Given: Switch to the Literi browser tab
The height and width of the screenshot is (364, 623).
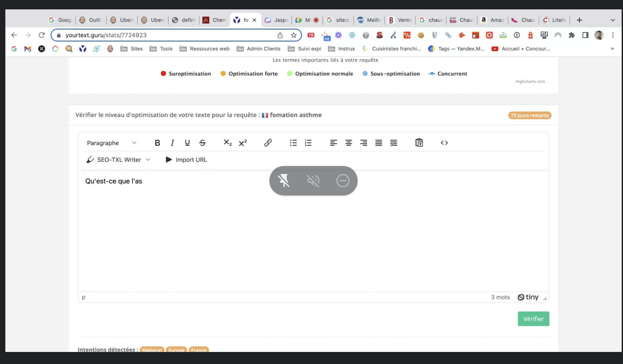Looking at the screenshot, I should 554,20.
